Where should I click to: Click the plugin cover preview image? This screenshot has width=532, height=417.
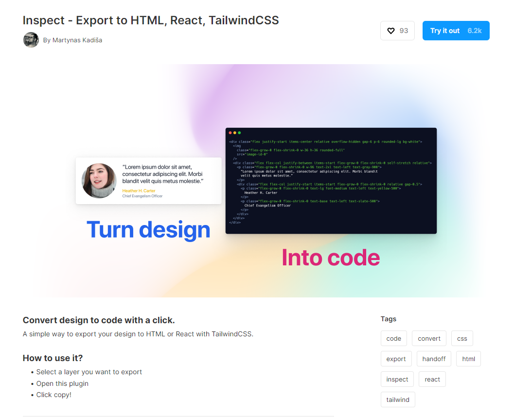(256, 181)
